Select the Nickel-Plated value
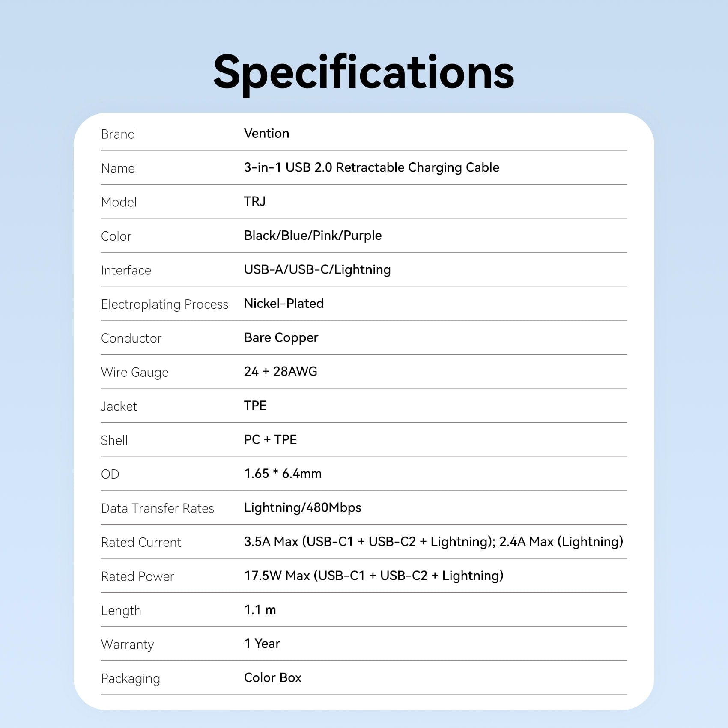Viewport: 728px width, 728px height. (x=284, y=304)
